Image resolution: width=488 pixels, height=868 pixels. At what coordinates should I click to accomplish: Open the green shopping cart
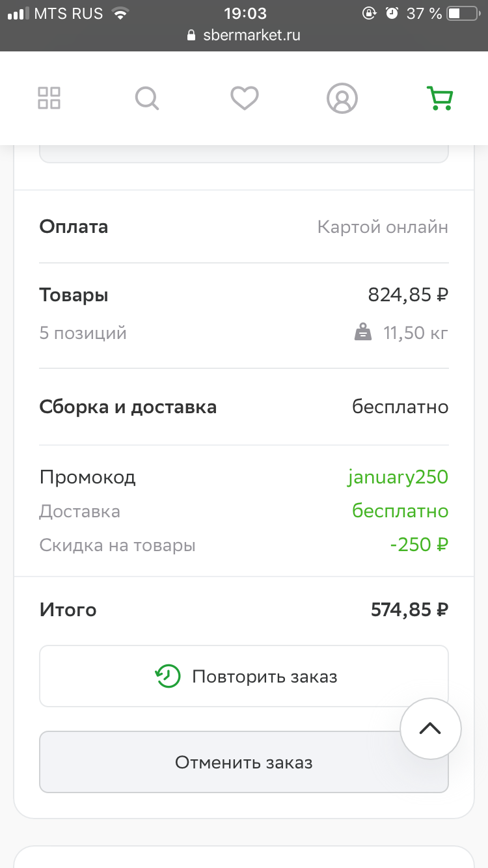440,98
